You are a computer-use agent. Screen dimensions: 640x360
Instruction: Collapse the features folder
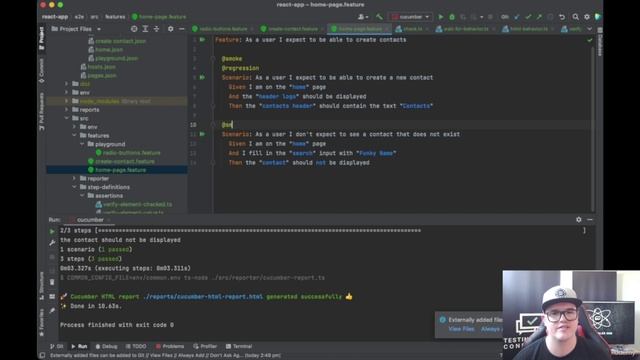(74, 135)
